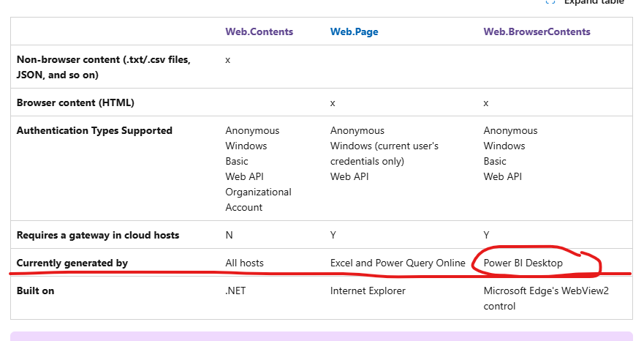Screen dimensions: 644x341
Task: Click 'Anonymous' in the Web.Page column
Action: pyautogui.click(x=357, y=130)
